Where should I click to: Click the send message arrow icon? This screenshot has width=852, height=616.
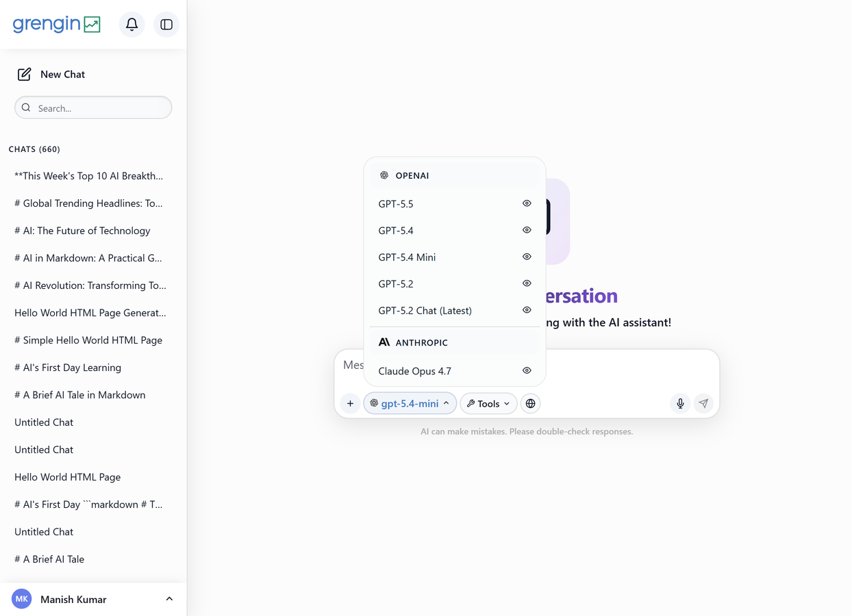(703, 404)
